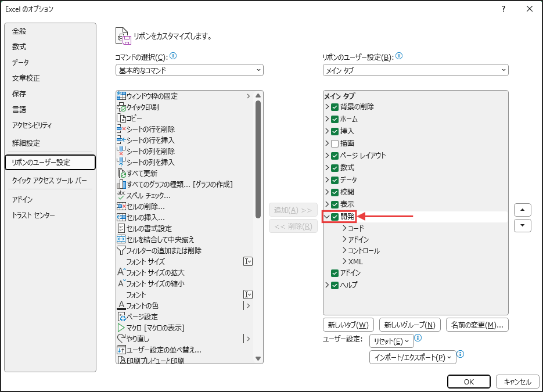Click the ユーザー設定の並べ替え icon

click(121, 350)
